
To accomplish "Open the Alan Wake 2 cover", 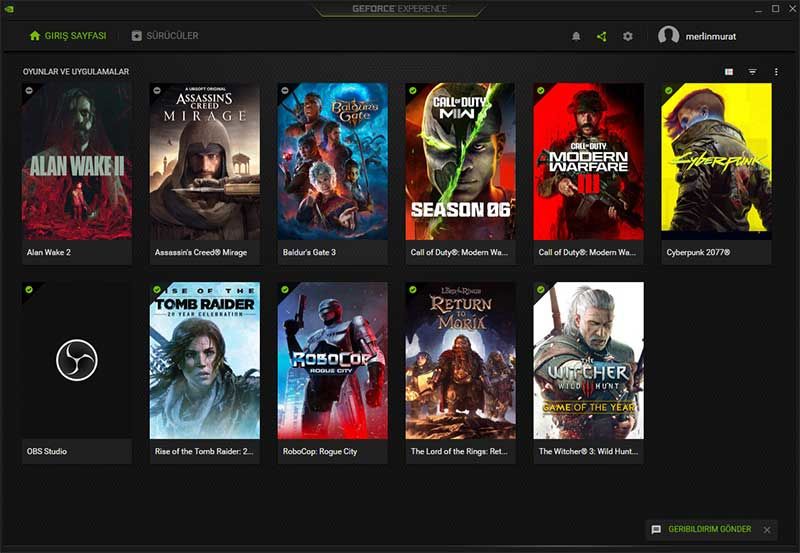I will click(77, 161).
